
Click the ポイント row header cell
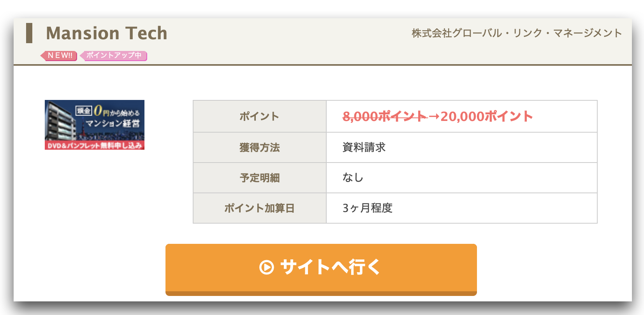tap(260, 116)
